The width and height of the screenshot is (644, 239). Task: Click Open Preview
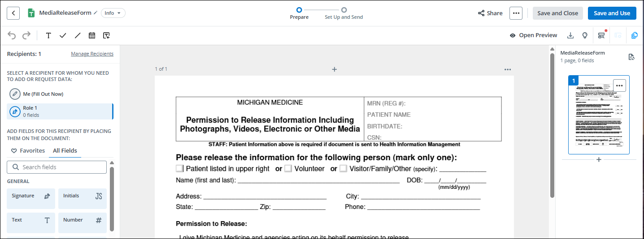(533, 35)
